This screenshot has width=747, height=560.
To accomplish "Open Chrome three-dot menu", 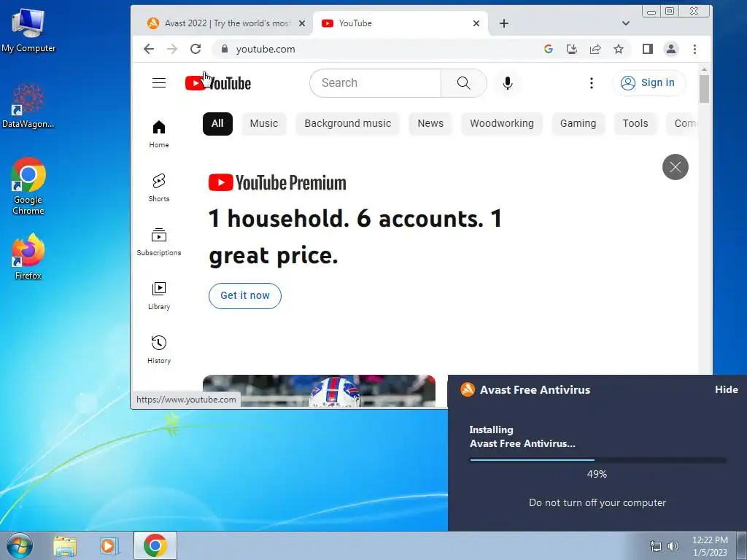I will 694,49.
